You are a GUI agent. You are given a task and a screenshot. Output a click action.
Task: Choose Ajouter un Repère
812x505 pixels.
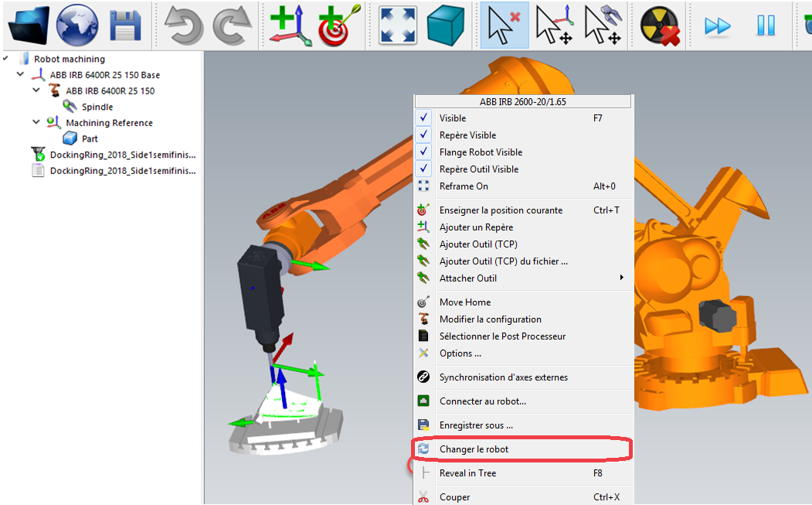point(524,227)
